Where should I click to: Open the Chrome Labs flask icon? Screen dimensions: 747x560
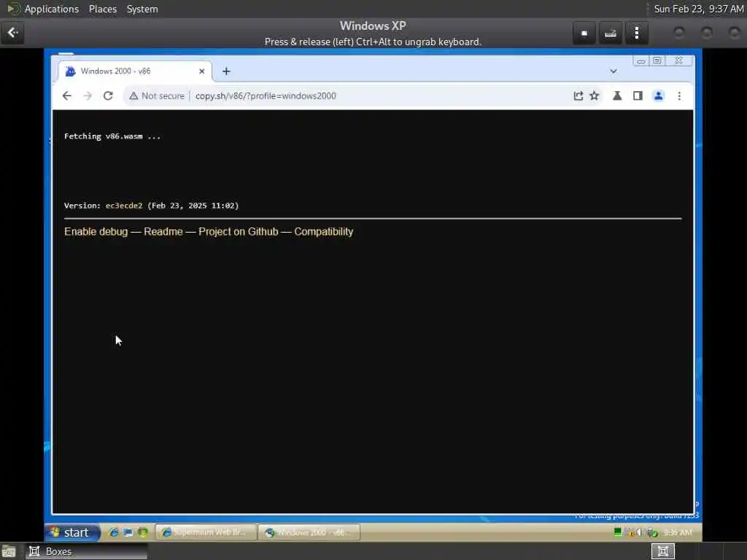617,96
